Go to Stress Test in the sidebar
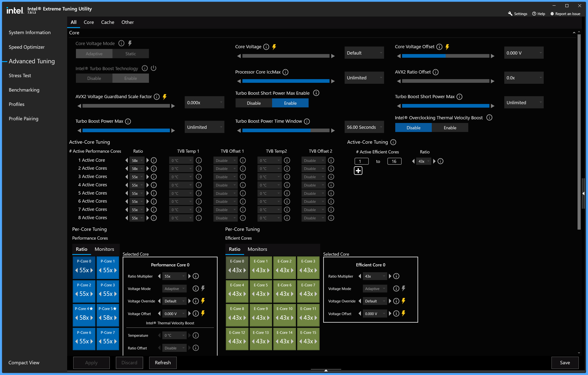This screenshot has width=588, height=375. coord(20,75)
